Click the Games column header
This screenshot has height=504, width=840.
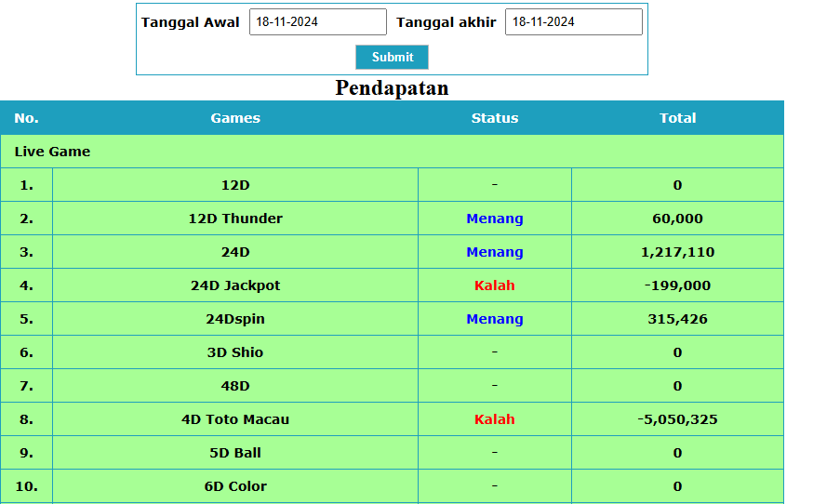(235, 118)
